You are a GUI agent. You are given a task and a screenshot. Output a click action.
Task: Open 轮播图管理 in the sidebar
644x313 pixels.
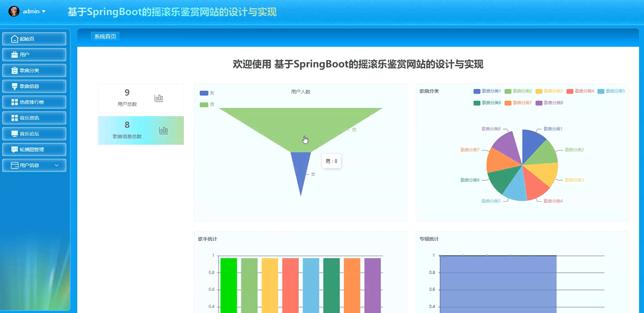[34, 149]
